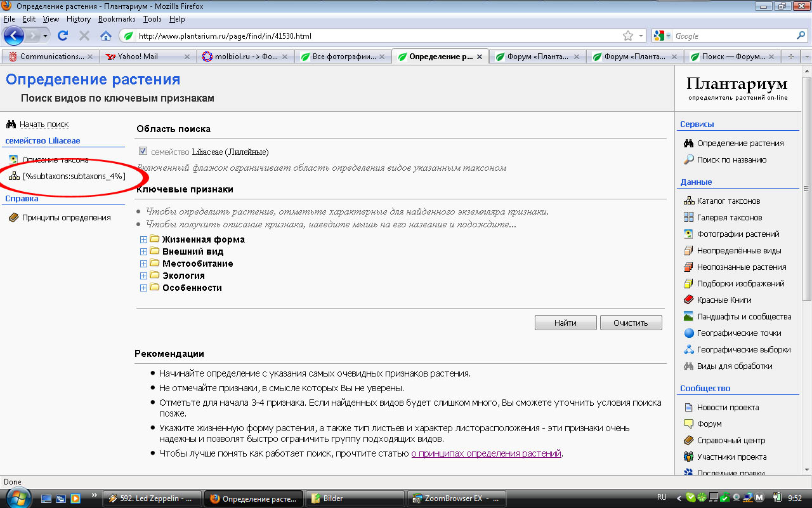The width and height of the screenshot is (812, 508).
Task: Click the URL address bar field
Action: point(374,36)
